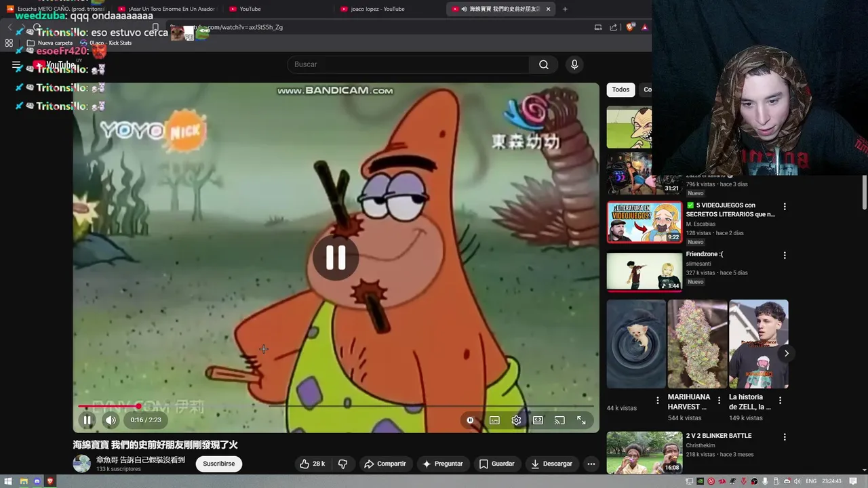Click the search magnifier button
The image size is (868, 488).
544,64
